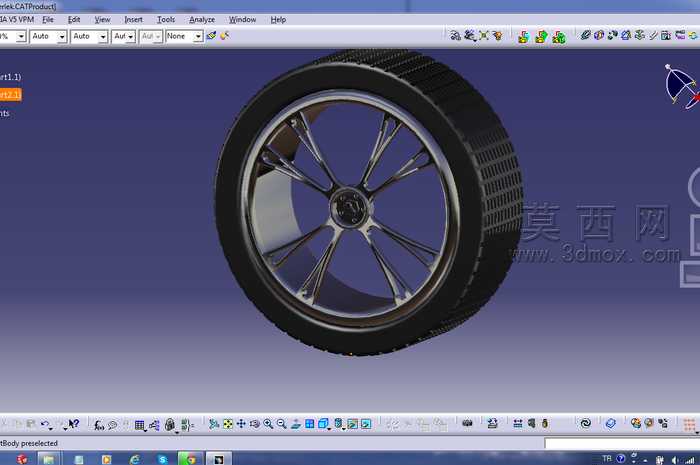The image size is (700, 465).
Task: Click the binoculars search icon
Action: [467, 423]
